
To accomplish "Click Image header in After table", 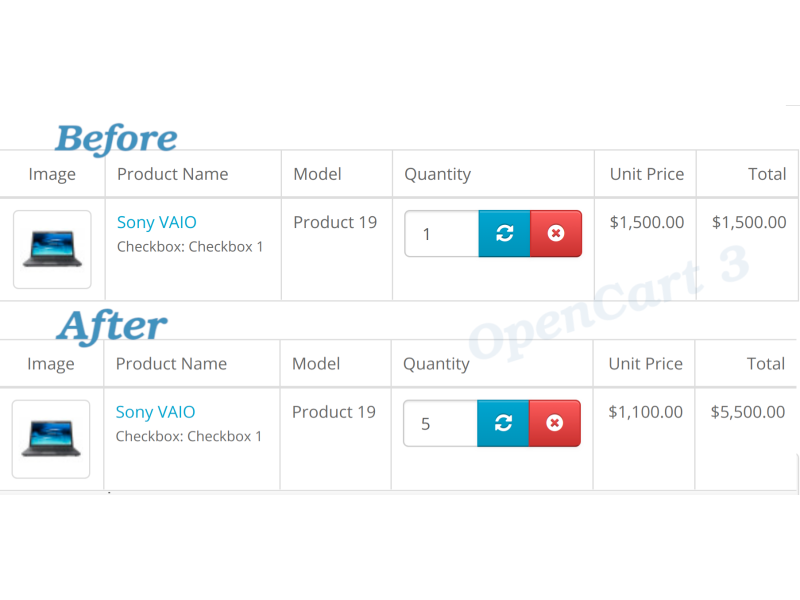I will point(51,364).
